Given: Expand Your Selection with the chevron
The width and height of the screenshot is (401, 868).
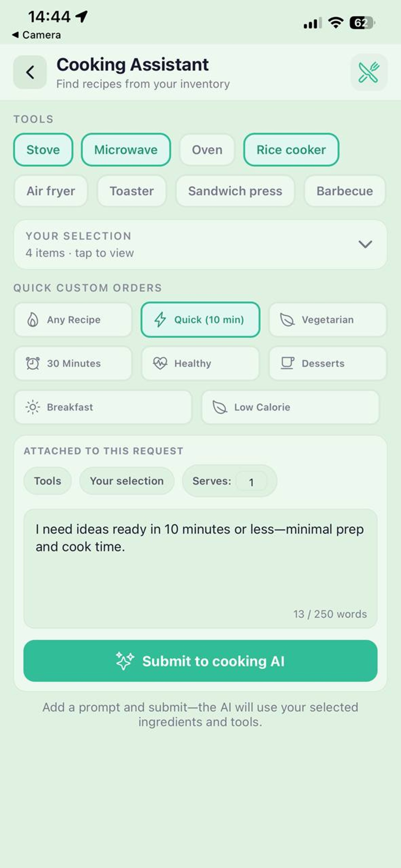Looking at the screenshot, I should [365, 244].
